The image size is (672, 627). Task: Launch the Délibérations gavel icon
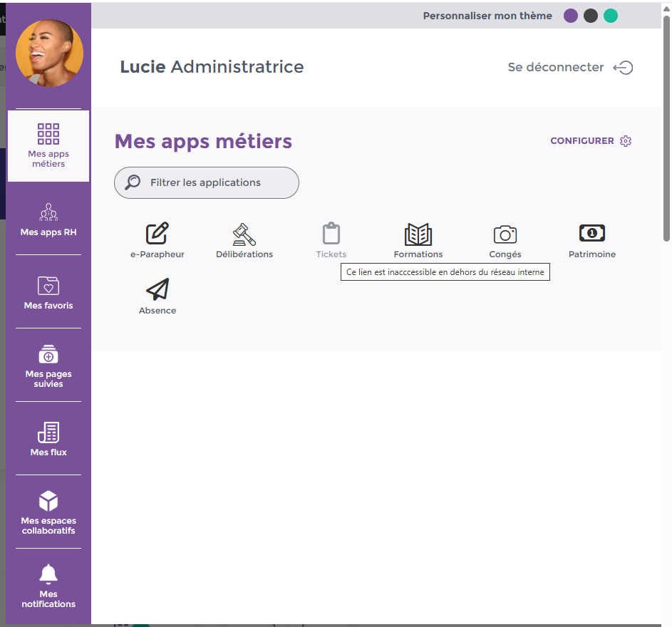pyautogui.click(x=244, y=234)
